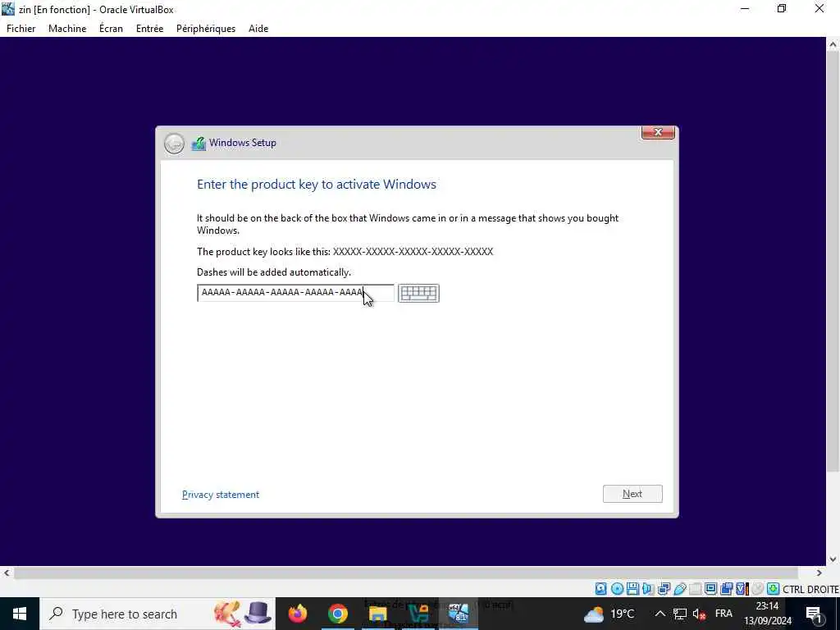Screen dimensions: 840x630
Task: Click the CTRL DROITE host key label
Action: coord(810,589)
